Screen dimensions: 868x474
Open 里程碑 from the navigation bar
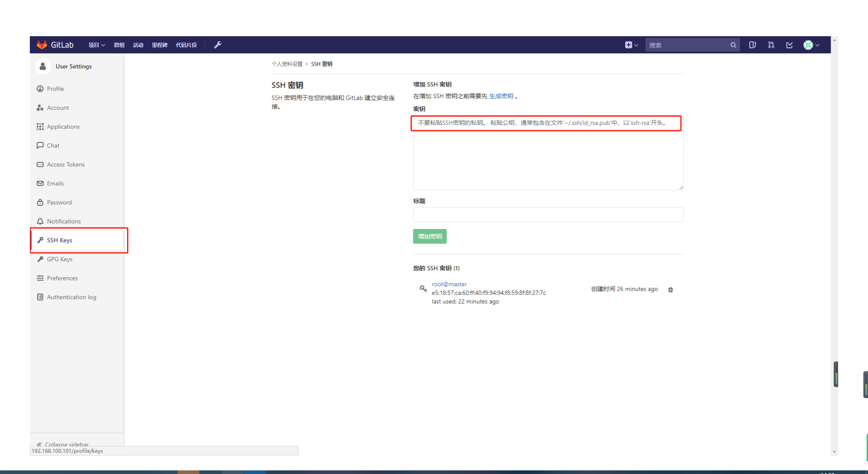(159, 45)
